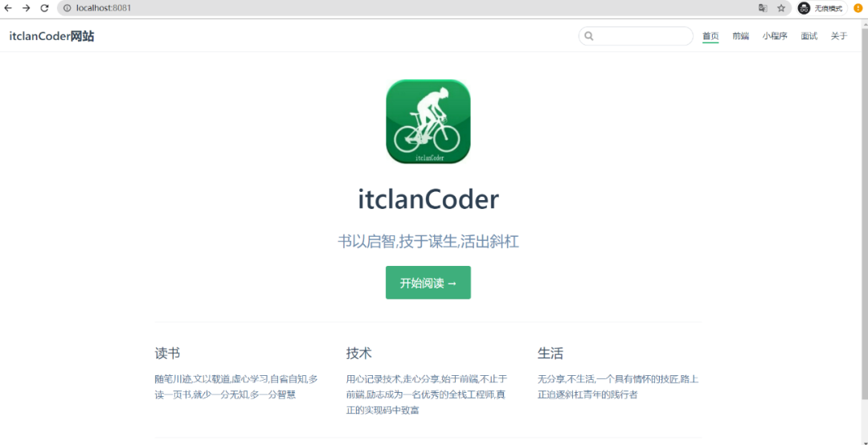Click the itclanCoder main heading
The height and width of the screenshot is (445, 868).
coord(428,200)
